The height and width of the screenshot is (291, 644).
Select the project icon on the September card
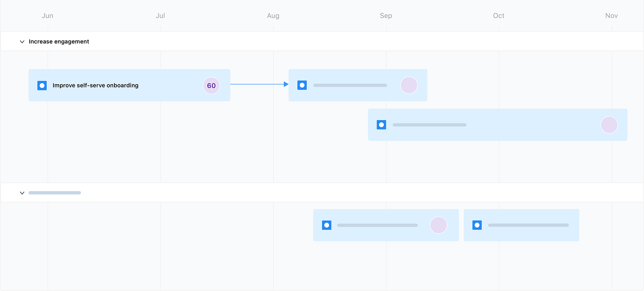tap(302, 85)
